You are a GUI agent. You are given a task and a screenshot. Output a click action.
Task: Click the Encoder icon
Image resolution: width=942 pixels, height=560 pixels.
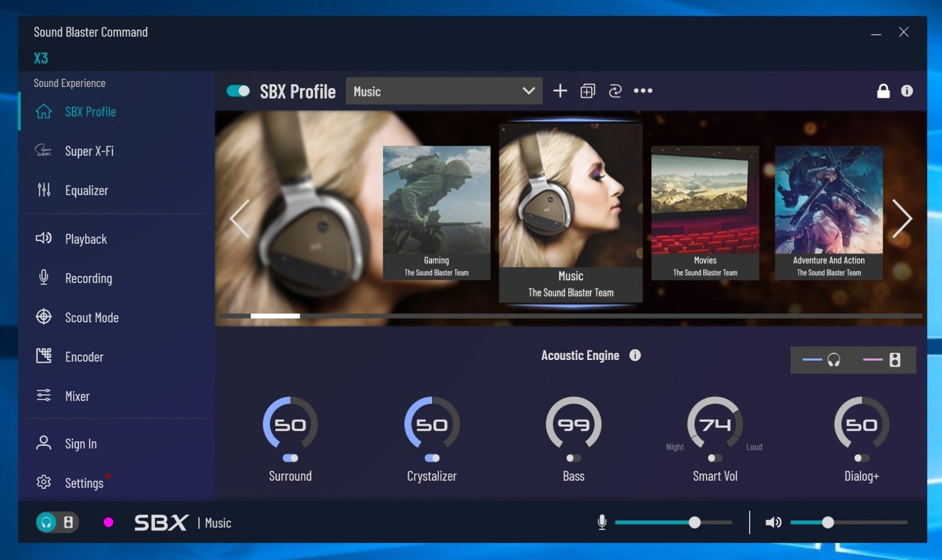point(44,356)
